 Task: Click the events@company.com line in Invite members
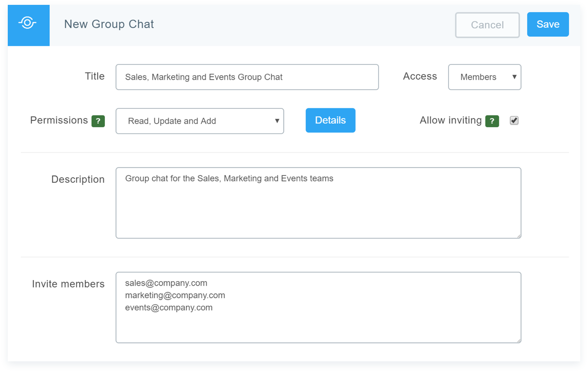click(168, 307)
